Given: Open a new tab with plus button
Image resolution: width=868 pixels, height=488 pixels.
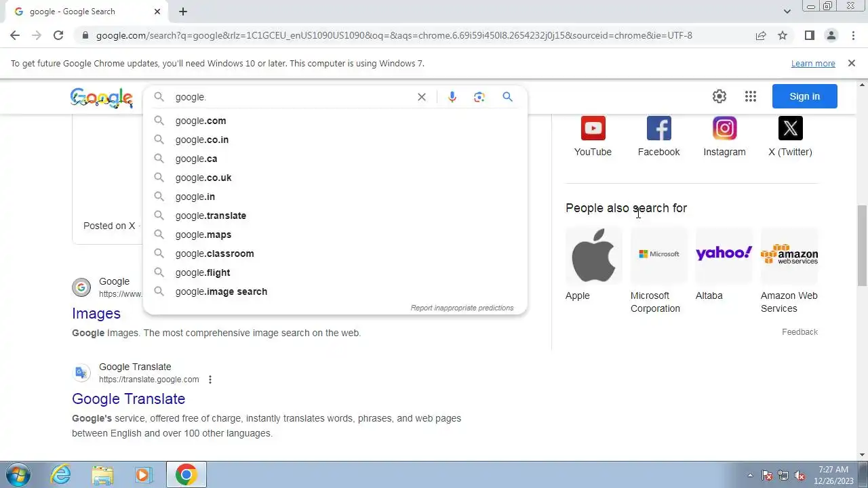Looking at the screenshot, I should point(183,12).
